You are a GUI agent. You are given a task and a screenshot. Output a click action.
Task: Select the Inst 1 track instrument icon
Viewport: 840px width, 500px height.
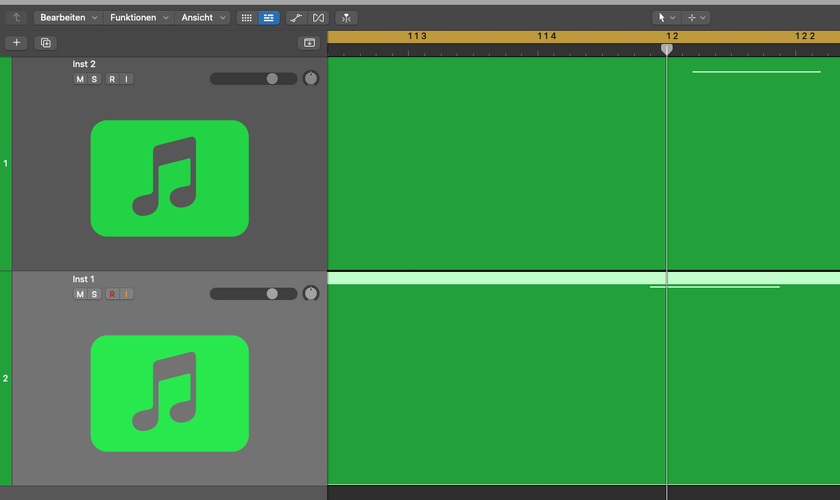click(169, 393)
